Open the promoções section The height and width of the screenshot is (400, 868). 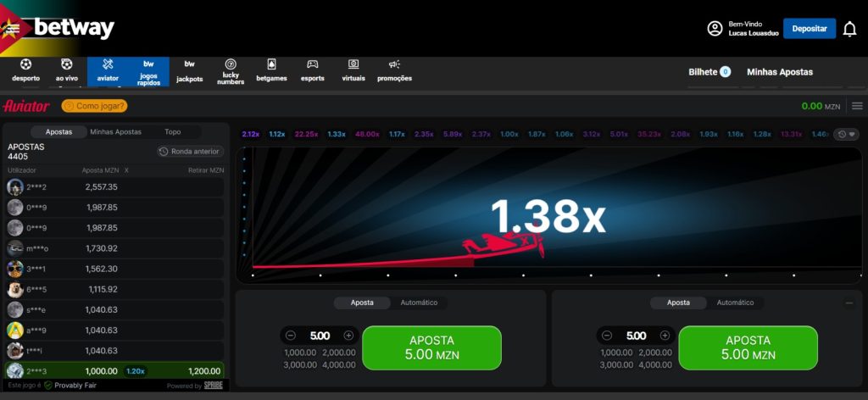394,71
